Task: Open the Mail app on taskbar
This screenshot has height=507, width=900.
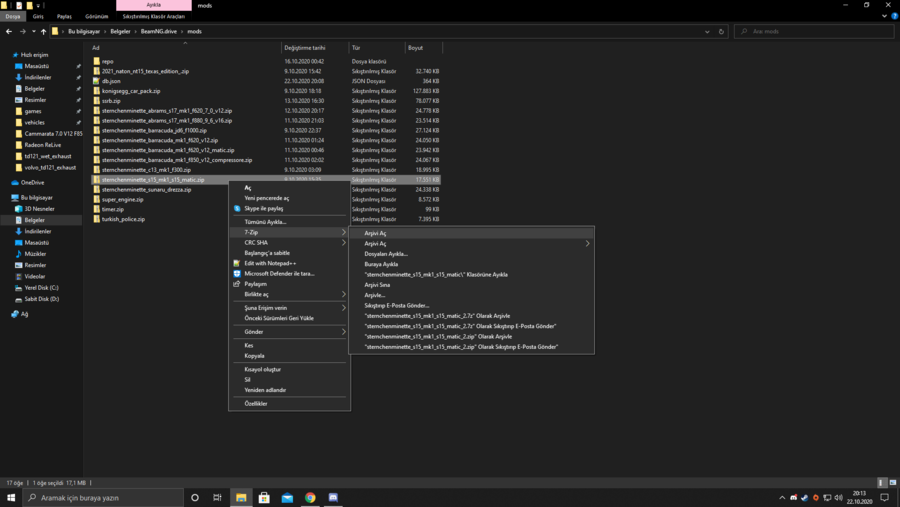Action: point(287,497)
